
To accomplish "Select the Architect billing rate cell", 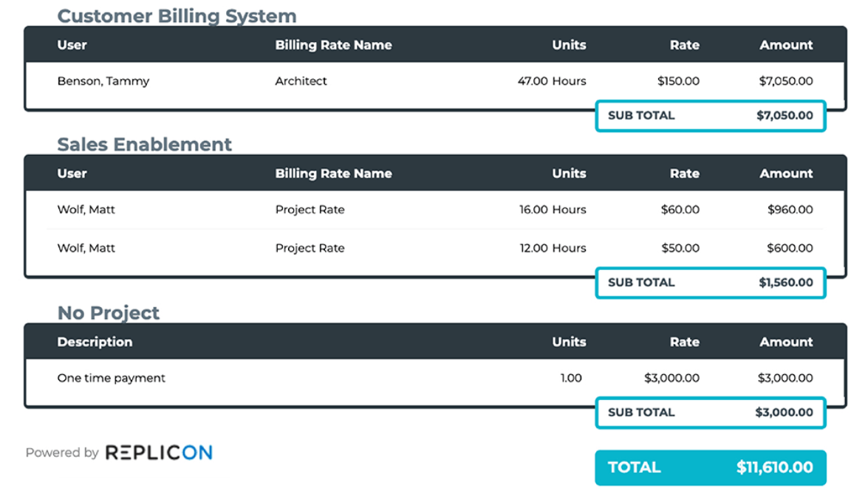I will (x=301, y=81).
